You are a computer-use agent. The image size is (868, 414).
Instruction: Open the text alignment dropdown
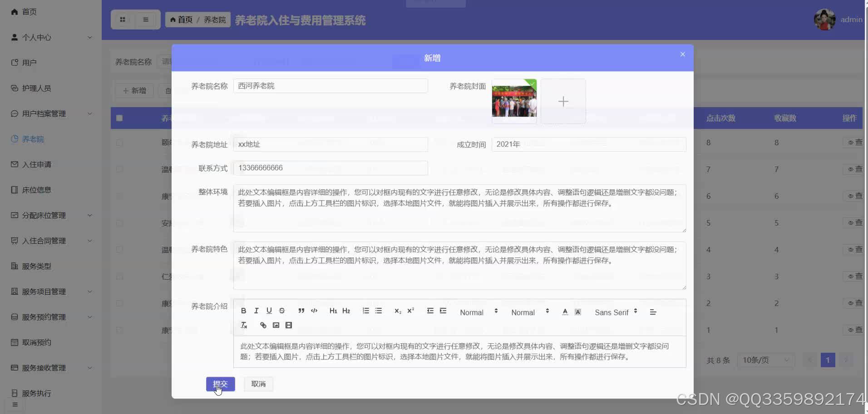pos(653,312)
